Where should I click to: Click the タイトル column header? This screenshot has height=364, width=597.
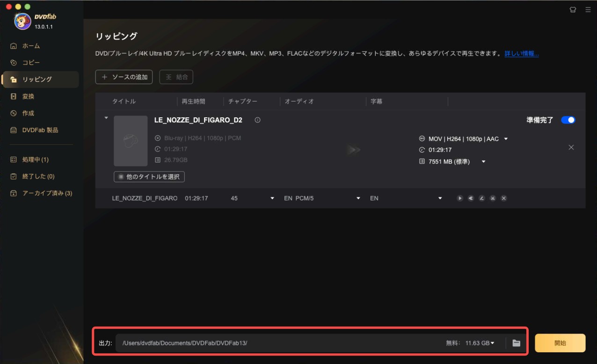pyautogui.click(x=124, y=101)
